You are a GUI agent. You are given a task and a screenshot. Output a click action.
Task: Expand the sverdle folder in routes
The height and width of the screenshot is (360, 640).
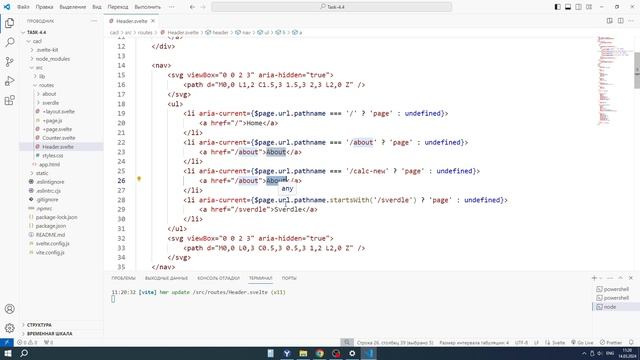tap(50, 103)
